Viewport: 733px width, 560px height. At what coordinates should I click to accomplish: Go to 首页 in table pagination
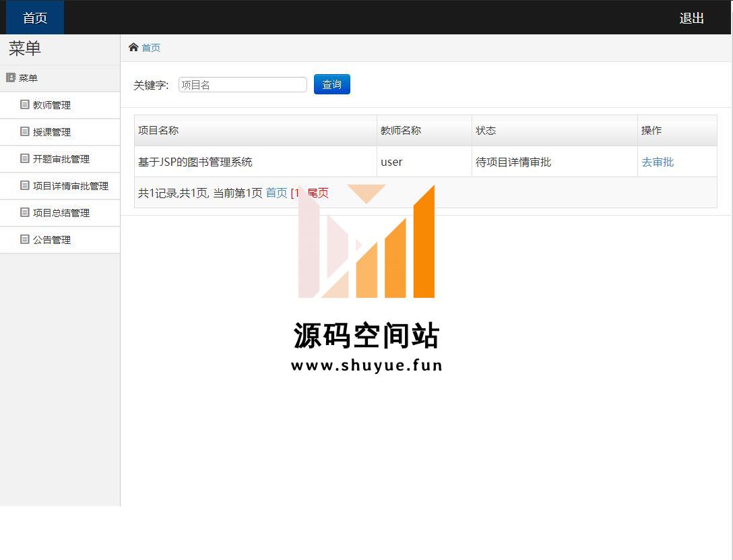click(276, 193)
